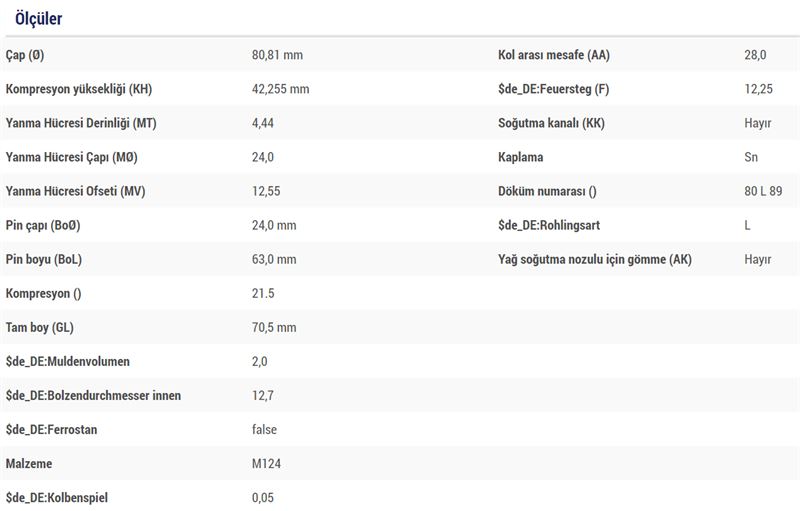
Task: Select the 12,55 offset value
Action: [266, 191]
